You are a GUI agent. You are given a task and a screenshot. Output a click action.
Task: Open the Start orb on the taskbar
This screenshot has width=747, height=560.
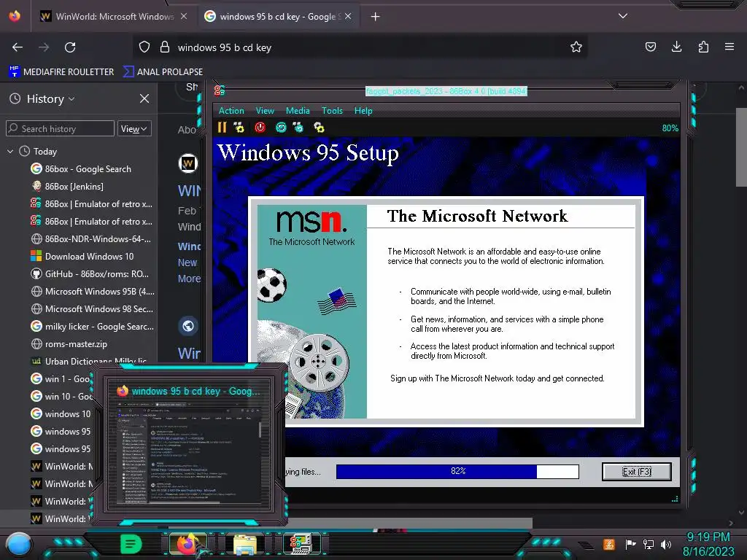(x=18, y=545)
